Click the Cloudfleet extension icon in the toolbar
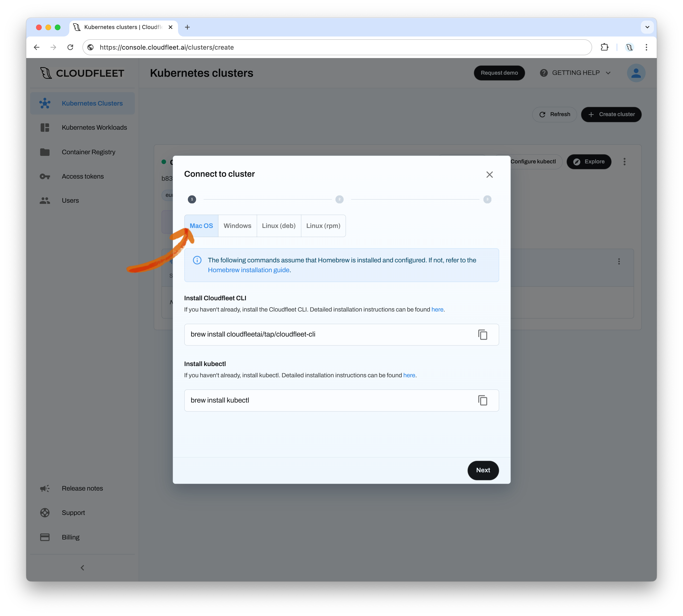 [629, 47]
